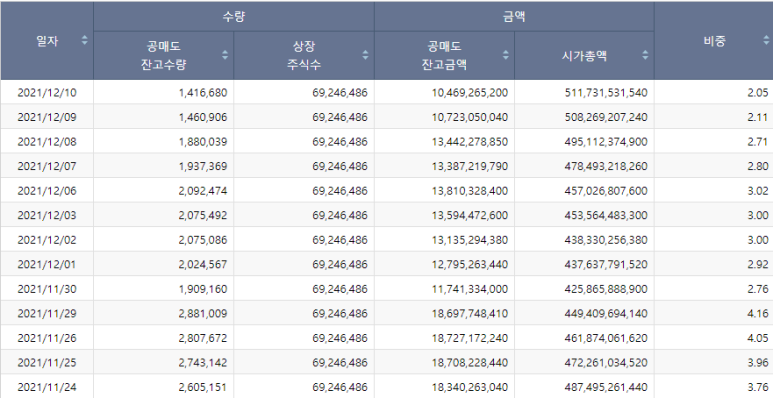Click short balance quantity 2,075,086
773x398 pixels.
tap(203, 240)
